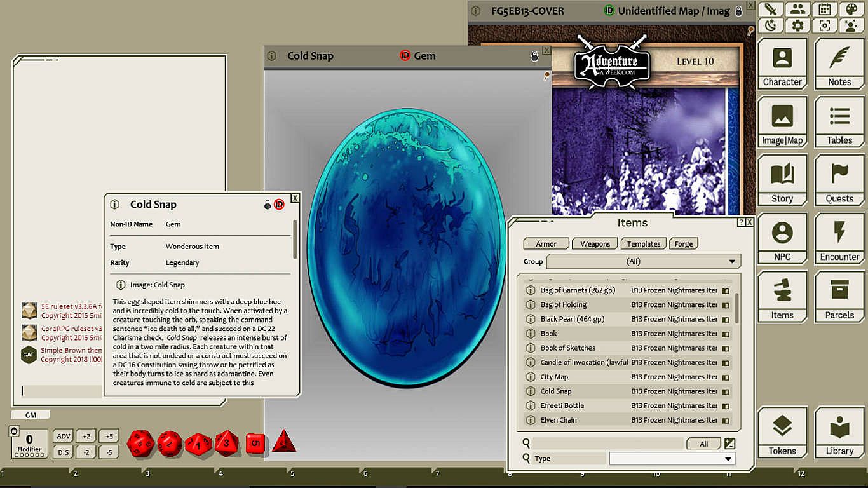Screen dimensions: 868x488
Task: Toggle the DIS disadvantage button
Action: pos(63,452)
